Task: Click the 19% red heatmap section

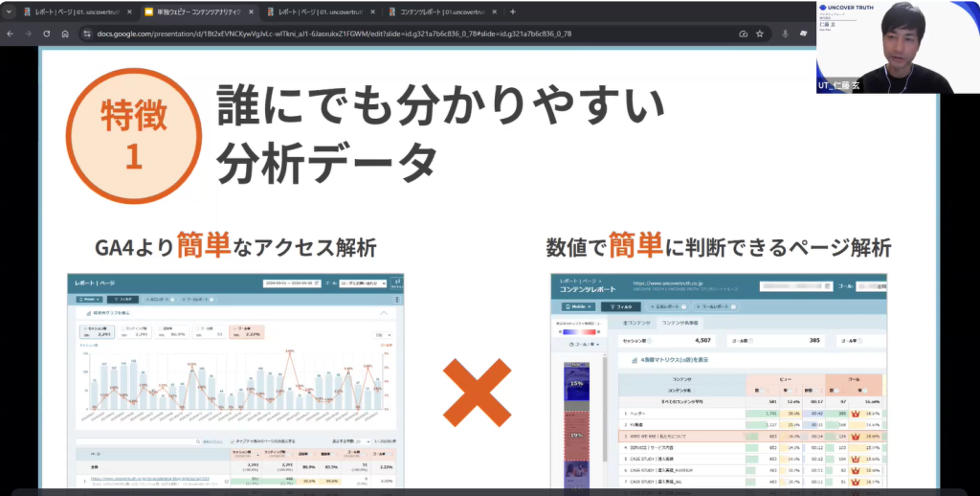Action: [577, 434]
